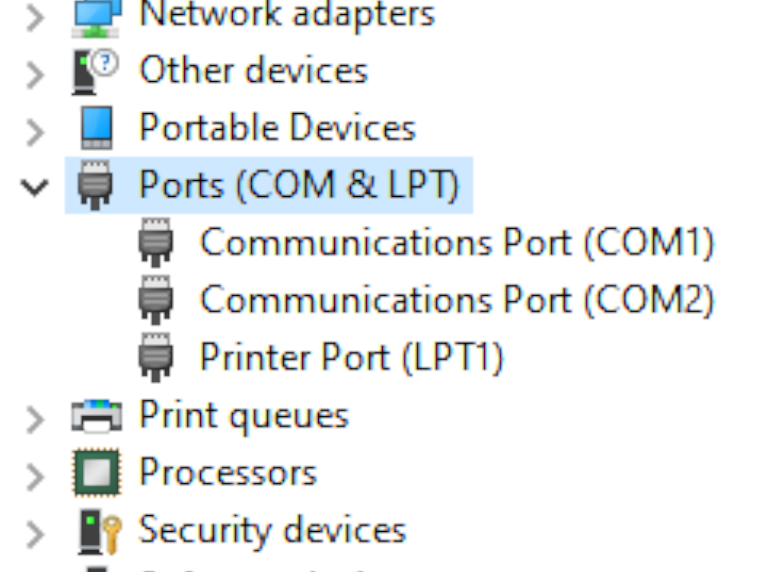Viewport: 780px width, 572px height.
Task: Click the Ports (COM & LPT) connector icon
Action: pyautogui.click(x=95, y=185)
